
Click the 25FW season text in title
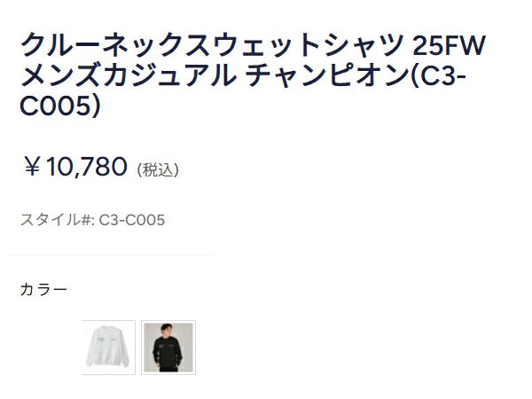[x=450, y=45]
